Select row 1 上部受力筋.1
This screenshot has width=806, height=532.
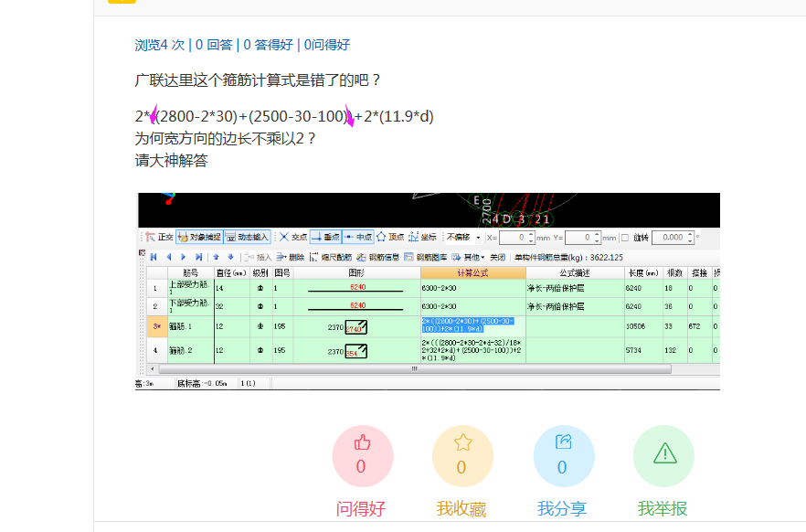point(190,288)
